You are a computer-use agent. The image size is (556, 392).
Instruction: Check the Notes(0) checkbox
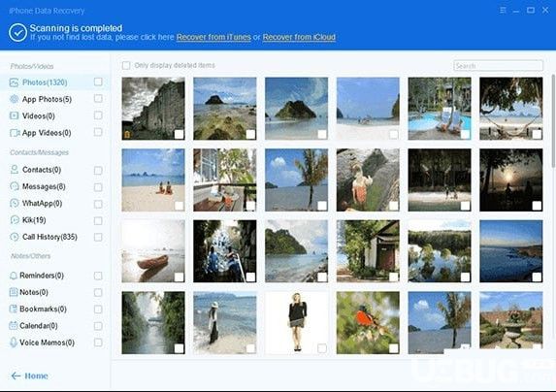coord(98,292)
